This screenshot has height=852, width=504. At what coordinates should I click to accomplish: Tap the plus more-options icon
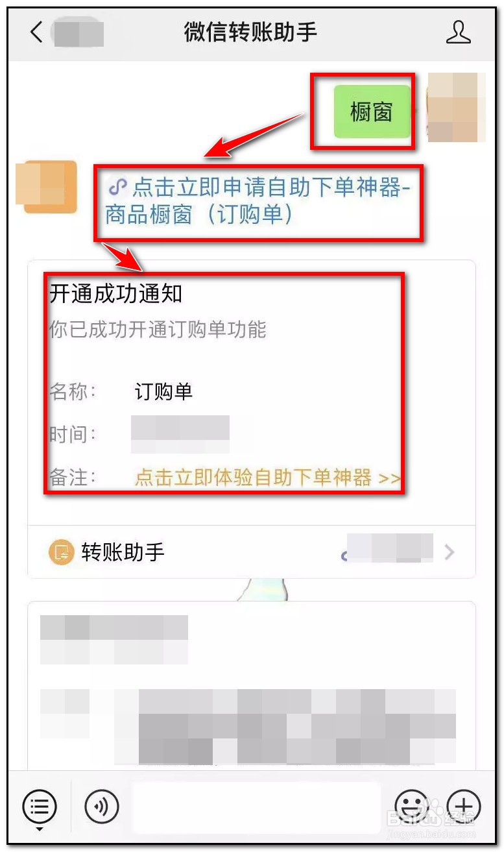[x=464, y=807]
